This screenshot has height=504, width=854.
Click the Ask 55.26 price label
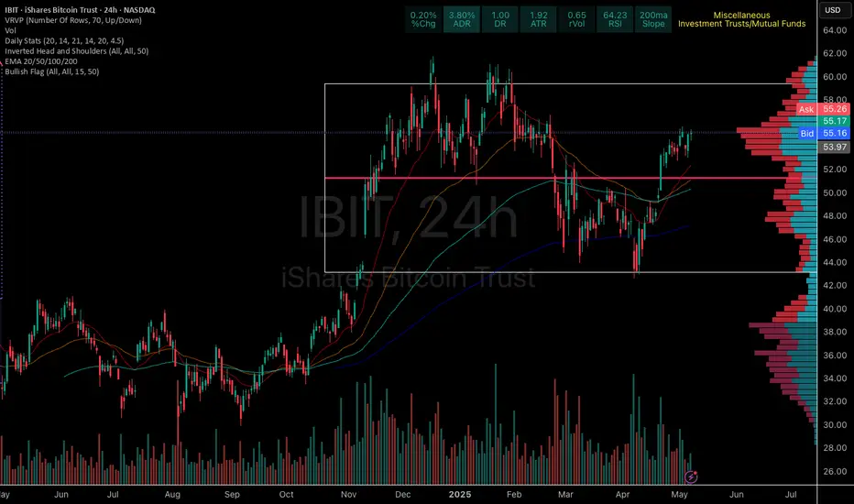tap(823, 110)
